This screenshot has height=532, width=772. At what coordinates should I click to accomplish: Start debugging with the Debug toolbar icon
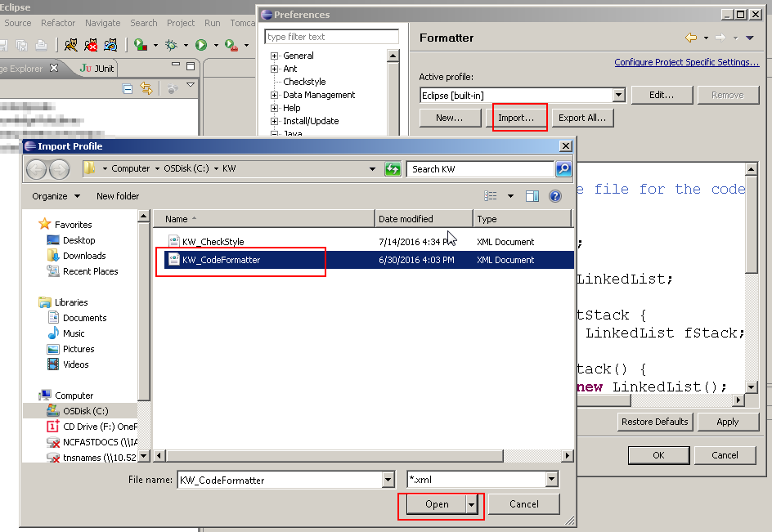pos(172,44)
